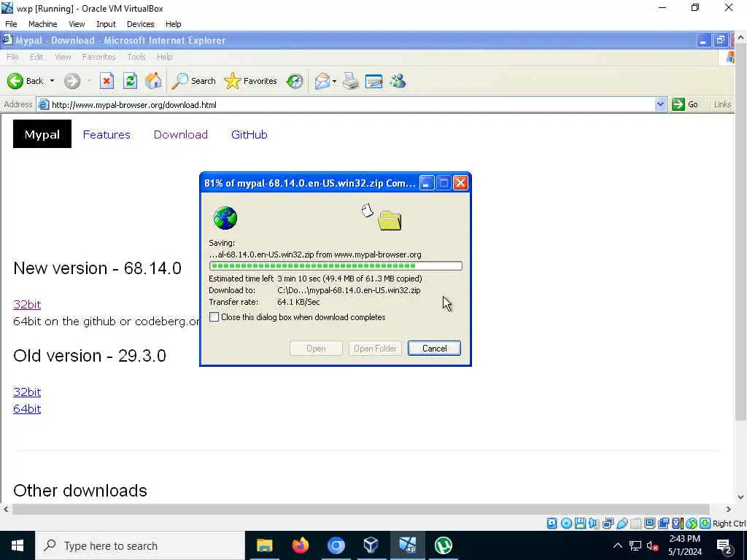Click the CPU 'V' virtualization indicator in VirtualBox status bar
Viewport: 747px width, 560px height.
(x=676, y=524)
